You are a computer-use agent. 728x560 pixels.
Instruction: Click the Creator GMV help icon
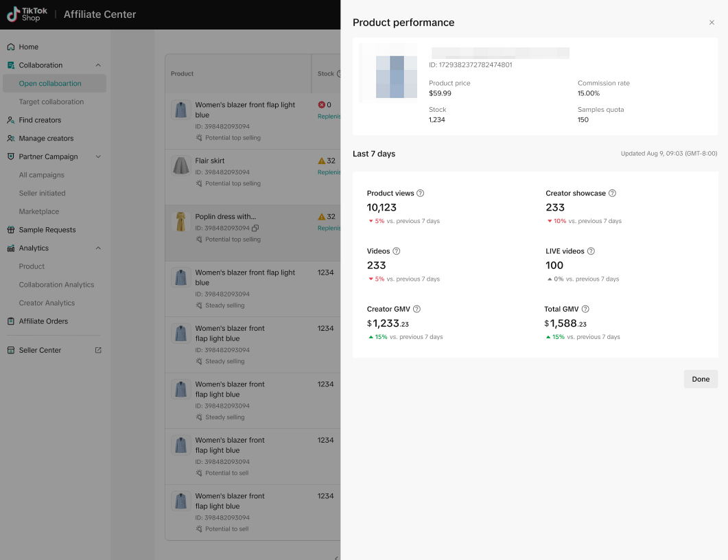click(416, 310)
